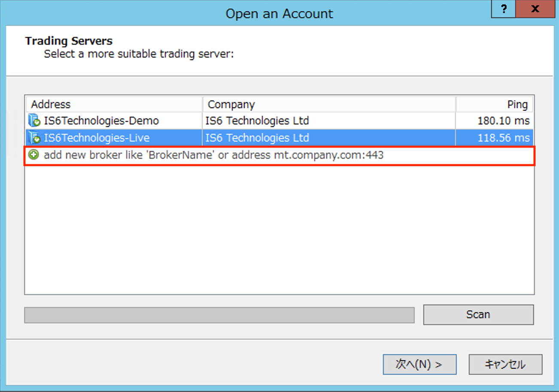
Task: Select the IS6Technologies-Demo server name
Action: click(101, 121)
